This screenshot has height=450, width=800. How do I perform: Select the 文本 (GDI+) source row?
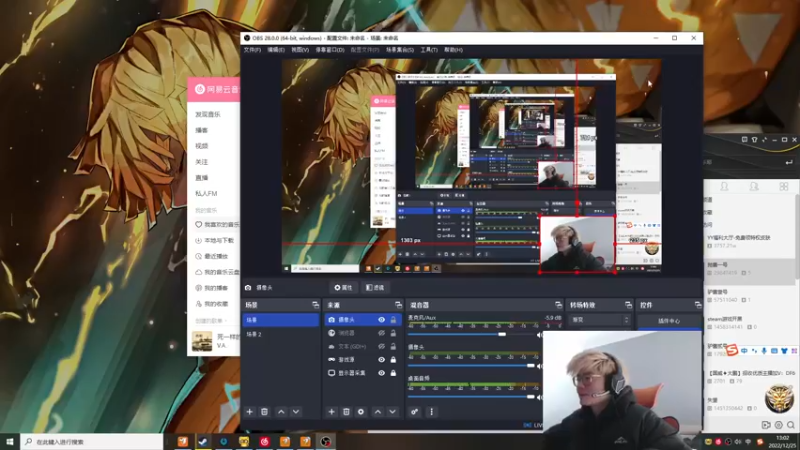[363, 346]
